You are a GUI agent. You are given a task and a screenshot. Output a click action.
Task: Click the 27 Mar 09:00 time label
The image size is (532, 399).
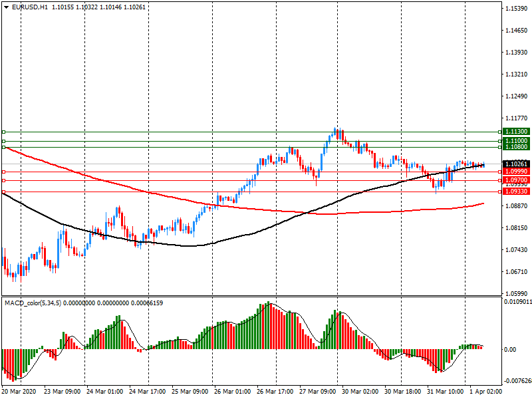[x=318, y=392]
